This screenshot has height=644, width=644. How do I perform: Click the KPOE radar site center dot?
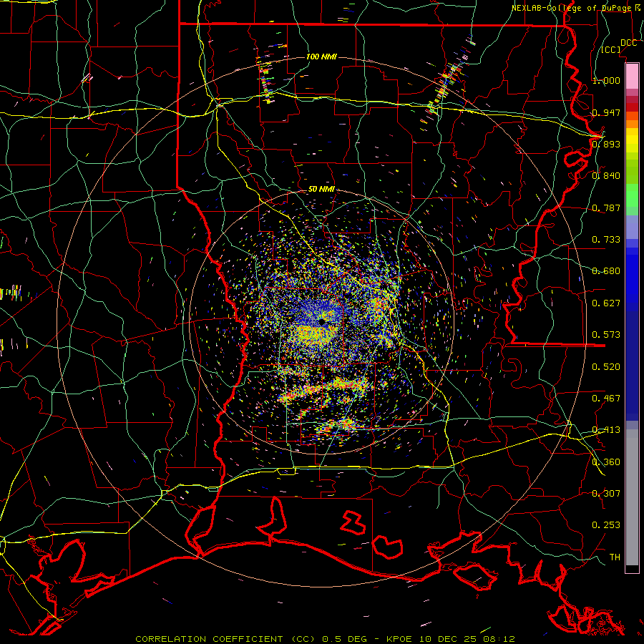click(x=322, y=321)
